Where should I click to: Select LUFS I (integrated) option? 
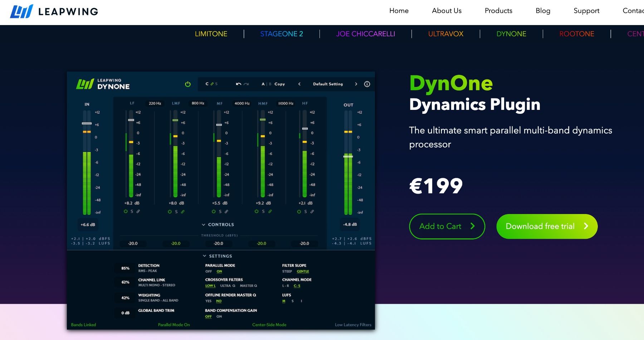pyautogui.click(x=301, y=301)
